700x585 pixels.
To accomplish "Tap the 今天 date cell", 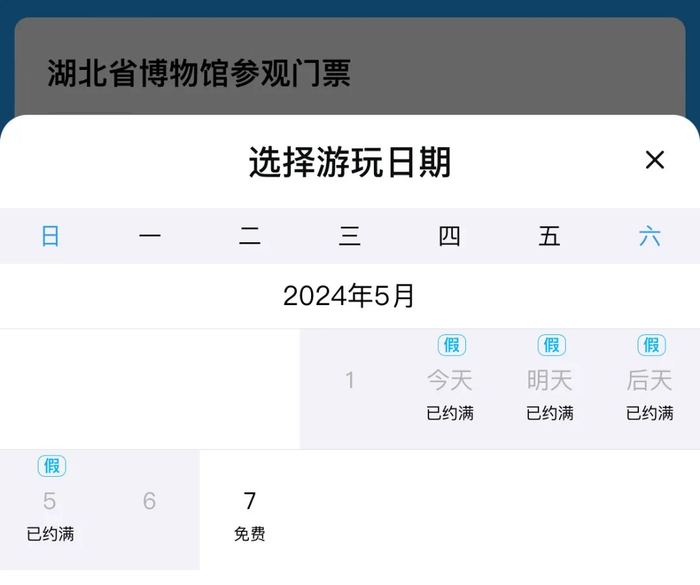I will tap(450, 389).
